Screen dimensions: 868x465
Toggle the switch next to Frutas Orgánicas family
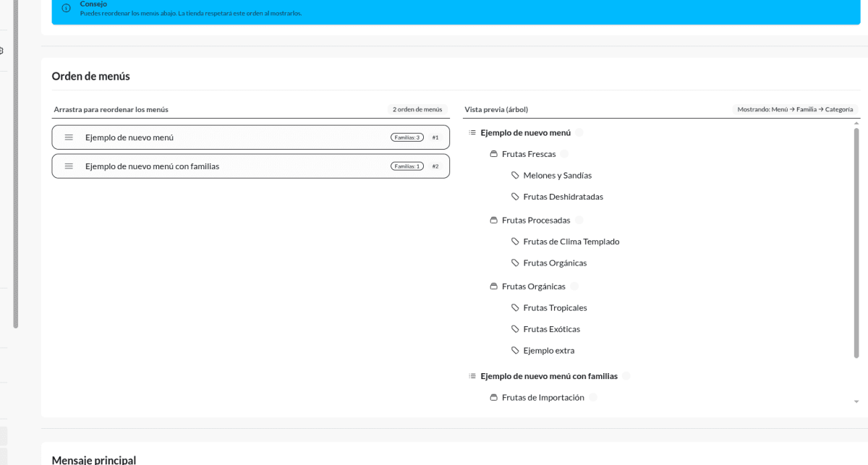(574, 286)
